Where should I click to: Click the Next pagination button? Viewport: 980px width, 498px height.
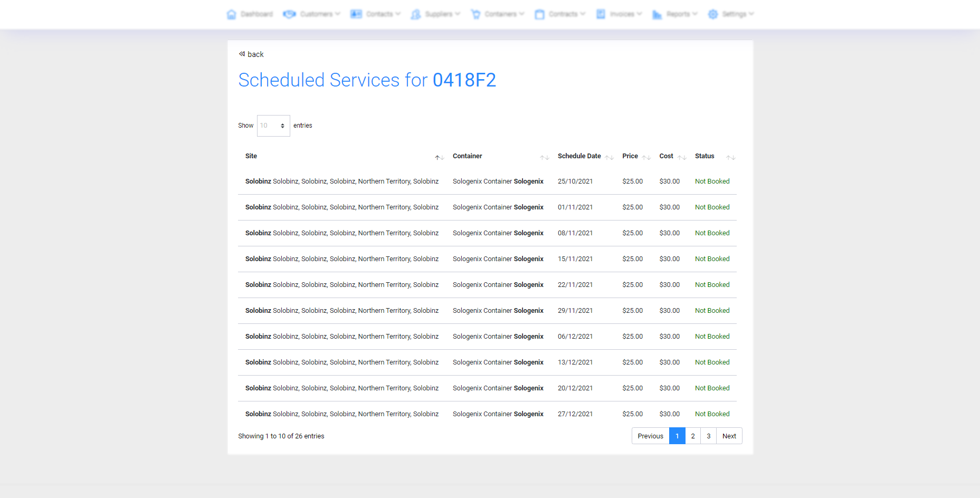pyautogui.click(x=729, y=436)
